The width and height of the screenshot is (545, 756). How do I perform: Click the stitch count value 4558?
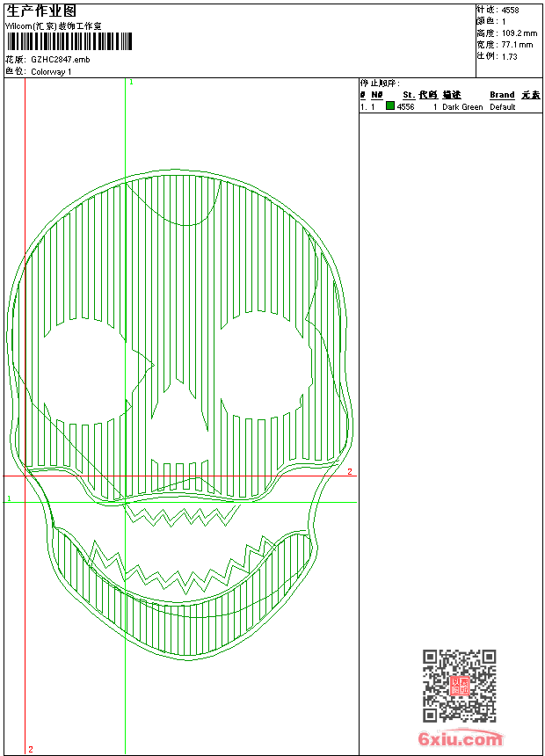pos(510,10)
